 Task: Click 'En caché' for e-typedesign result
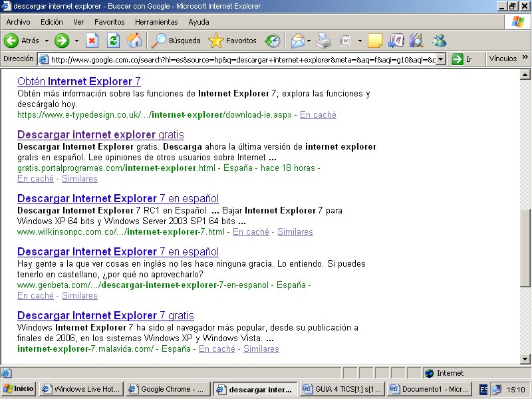pyautogui.click(x=318, y=114)
